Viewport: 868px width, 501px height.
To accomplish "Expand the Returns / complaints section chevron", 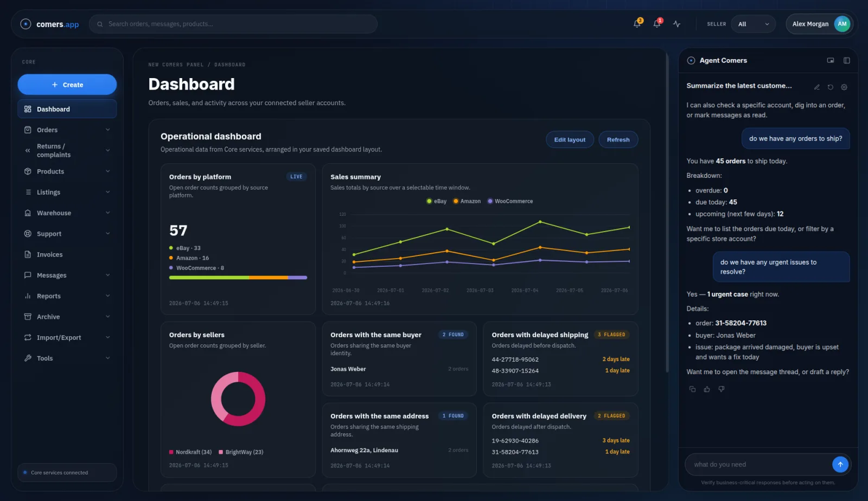I will click(107, 150).
